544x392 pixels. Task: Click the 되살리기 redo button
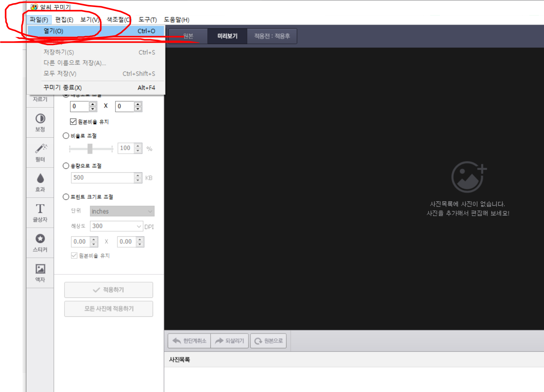tap(229, 341)
